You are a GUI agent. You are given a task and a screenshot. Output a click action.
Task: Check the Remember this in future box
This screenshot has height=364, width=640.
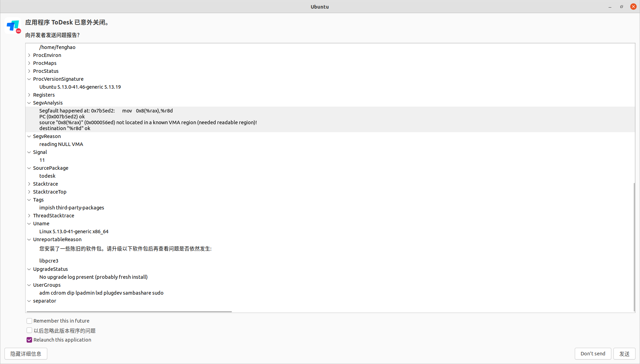click(x=29, y=321)
